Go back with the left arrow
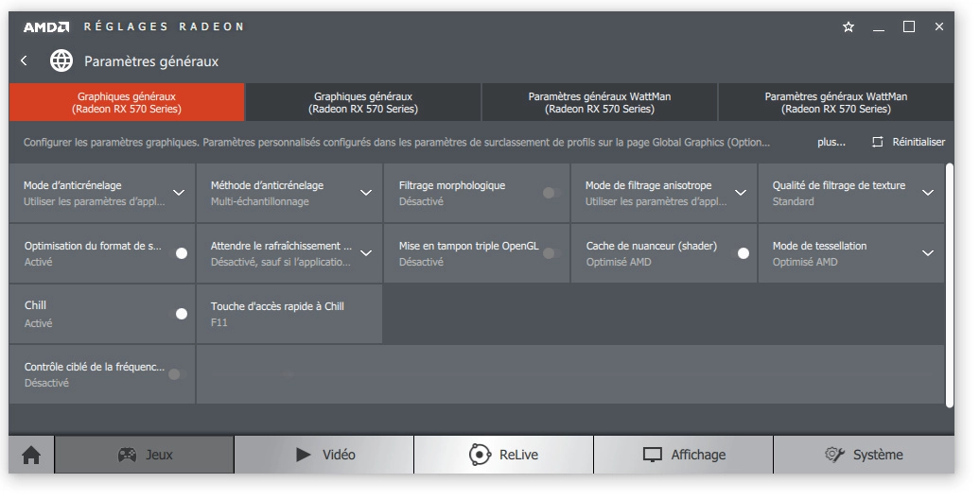The width and height of the screenshot is (980, 500). (24, 60)
